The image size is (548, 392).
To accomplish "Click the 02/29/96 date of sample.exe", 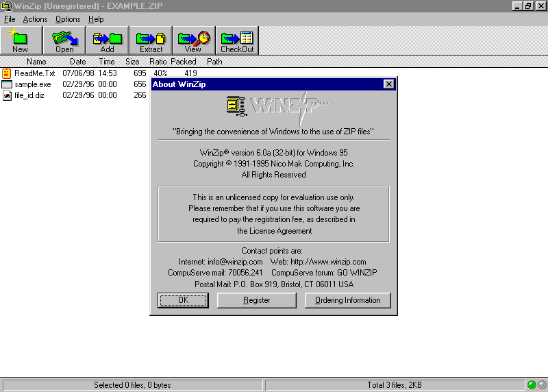I will (78, 84).
